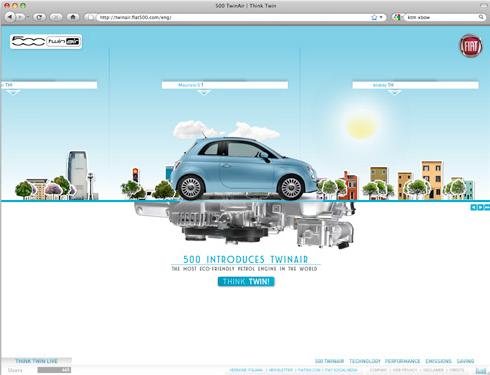Screen dimensions: 490x375
Task: Expand the arrow under the left tweet bar
Action: [13, 92]
